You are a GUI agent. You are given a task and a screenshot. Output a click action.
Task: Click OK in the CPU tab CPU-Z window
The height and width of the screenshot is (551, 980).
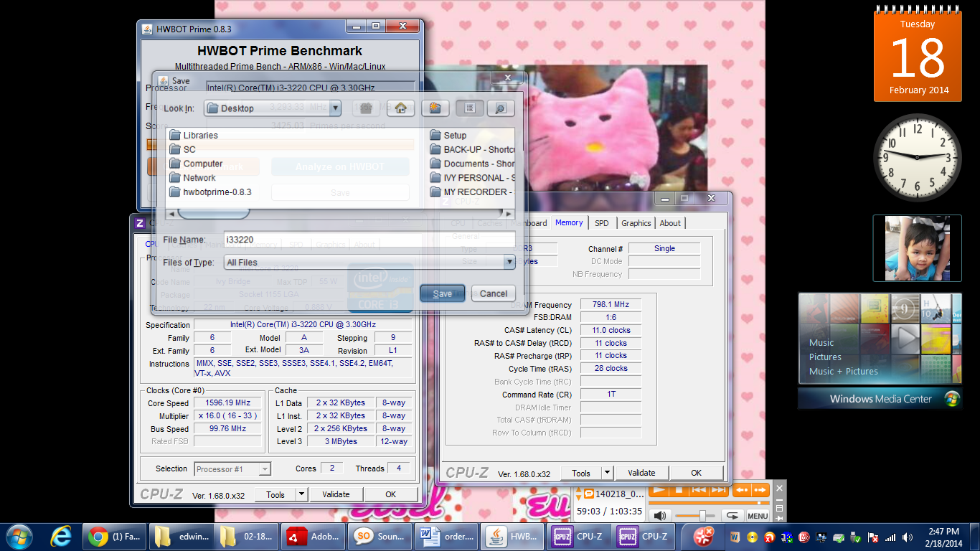(x=390, y=494)
